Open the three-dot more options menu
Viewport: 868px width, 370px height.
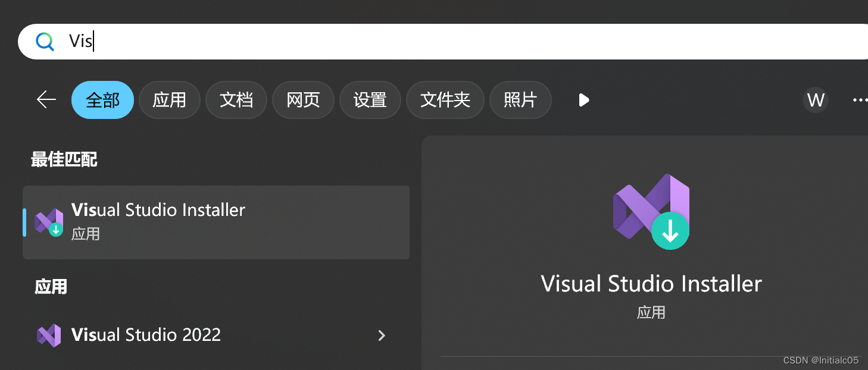click(x=860, y=100)
